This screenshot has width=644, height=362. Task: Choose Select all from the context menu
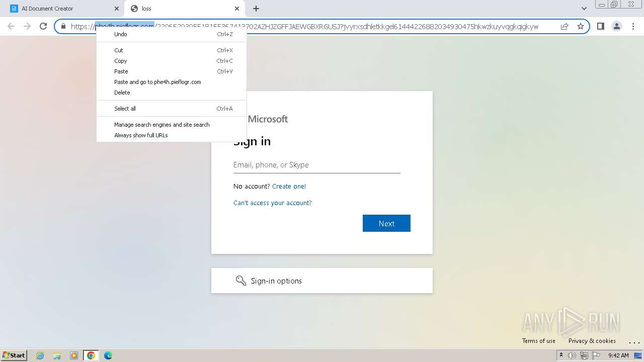[x=172, y=109]
